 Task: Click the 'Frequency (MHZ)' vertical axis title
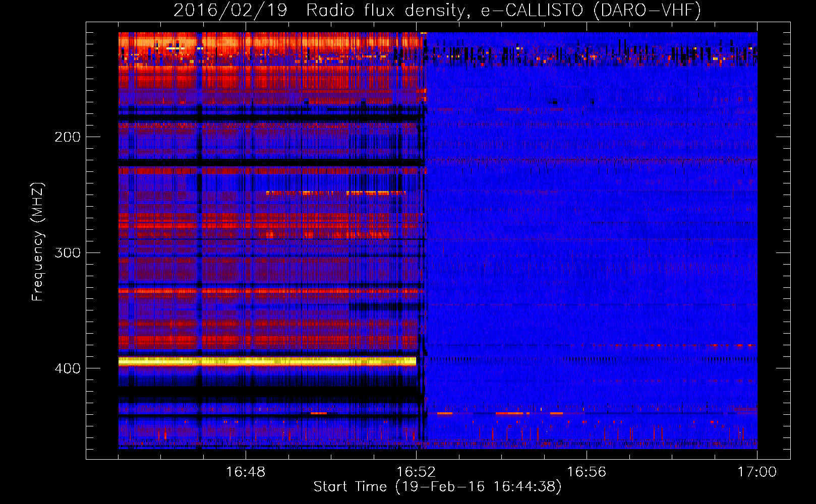[38, 241]
